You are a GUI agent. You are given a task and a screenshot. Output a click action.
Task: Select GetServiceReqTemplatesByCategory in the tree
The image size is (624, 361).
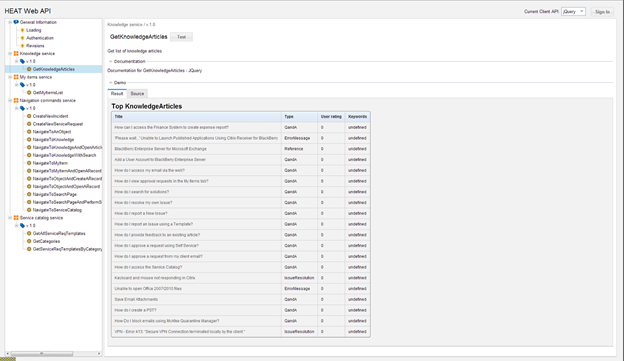tap(67, 249)
